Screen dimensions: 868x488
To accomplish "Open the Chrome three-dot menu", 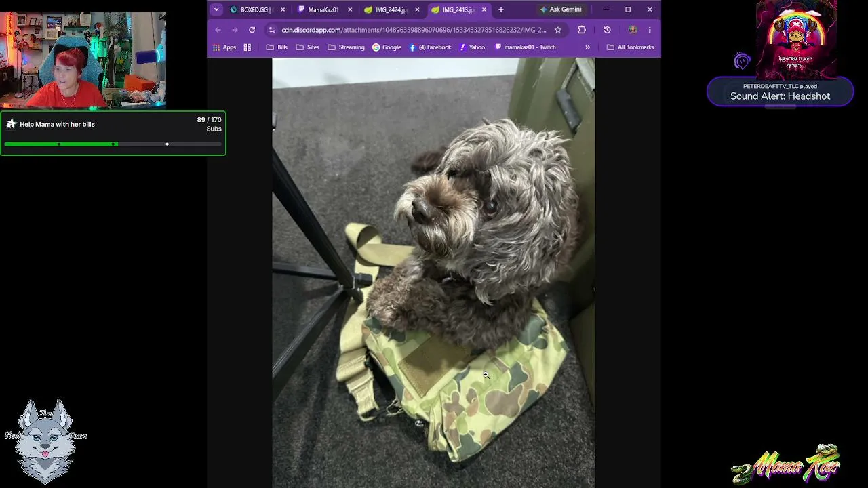I will [x=650, y=30].
